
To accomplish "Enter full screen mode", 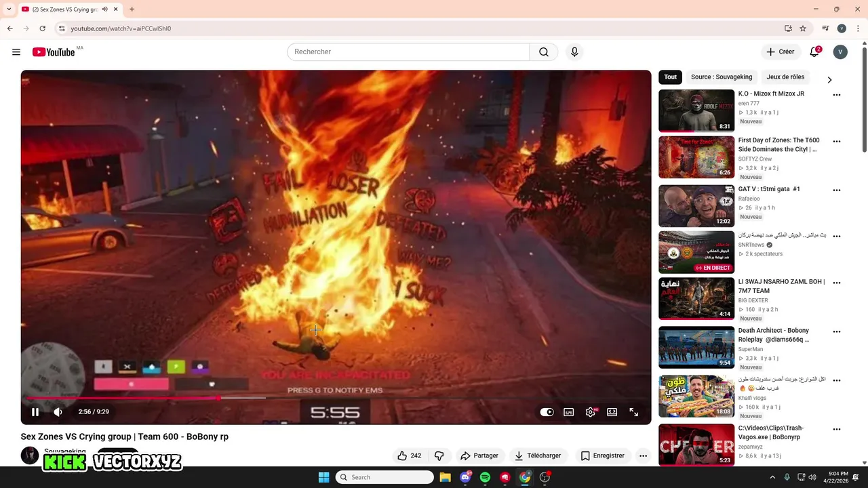I will point(634,412).
